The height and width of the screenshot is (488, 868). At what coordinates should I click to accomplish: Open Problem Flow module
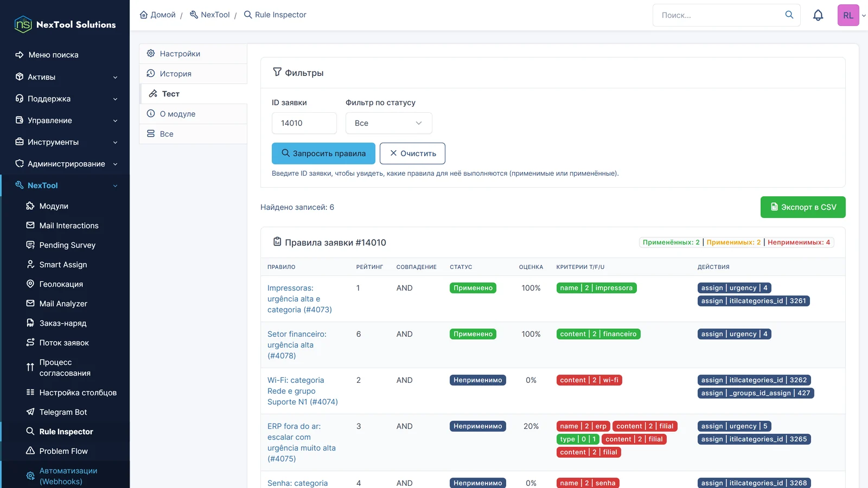[63, 451]
